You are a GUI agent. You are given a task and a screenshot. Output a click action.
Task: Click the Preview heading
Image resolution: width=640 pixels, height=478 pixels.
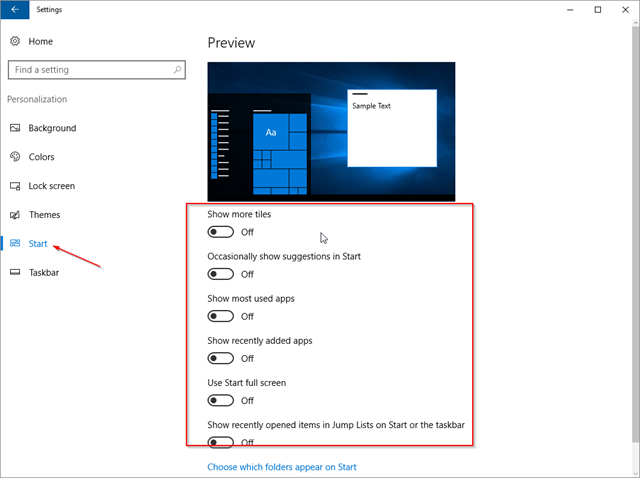tap(231, 43)
